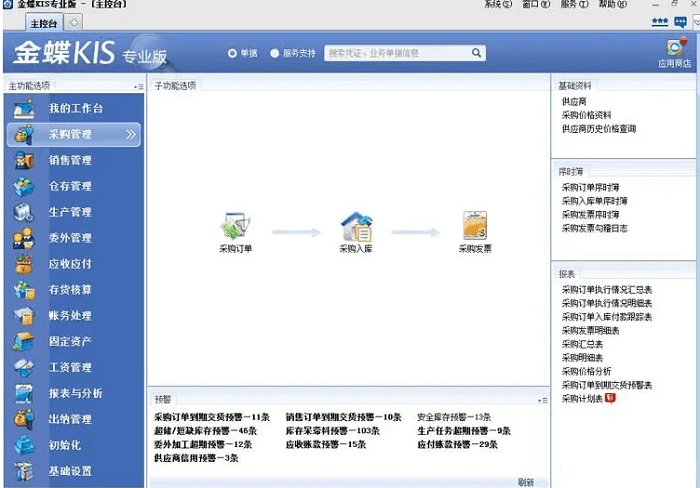The width and height of the screenshot is (700, 488).
Task: Open 工资管理 module icon
Action: point(24,367)
